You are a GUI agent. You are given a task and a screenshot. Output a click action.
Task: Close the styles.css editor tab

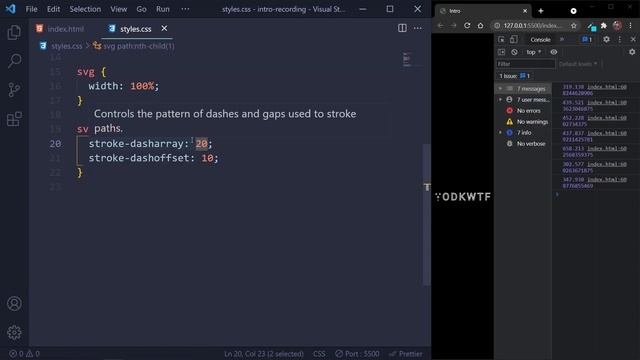[x=164, y=28]
